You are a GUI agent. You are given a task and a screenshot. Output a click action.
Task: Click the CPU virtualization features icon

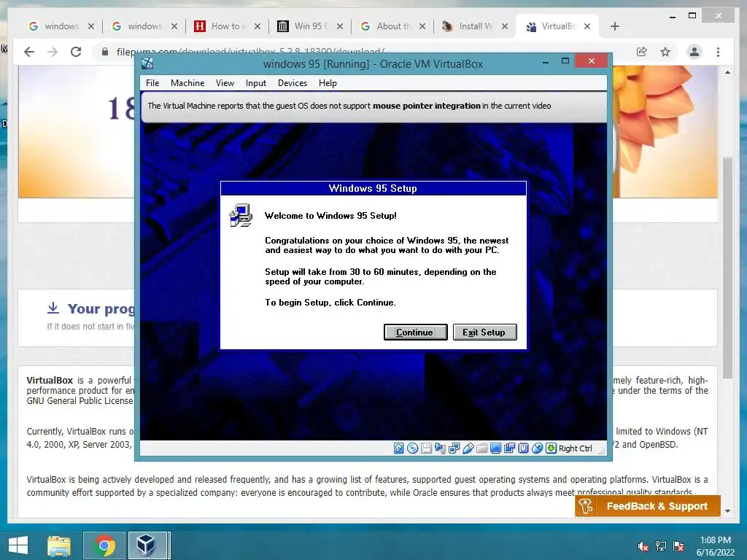click(523, 448)
